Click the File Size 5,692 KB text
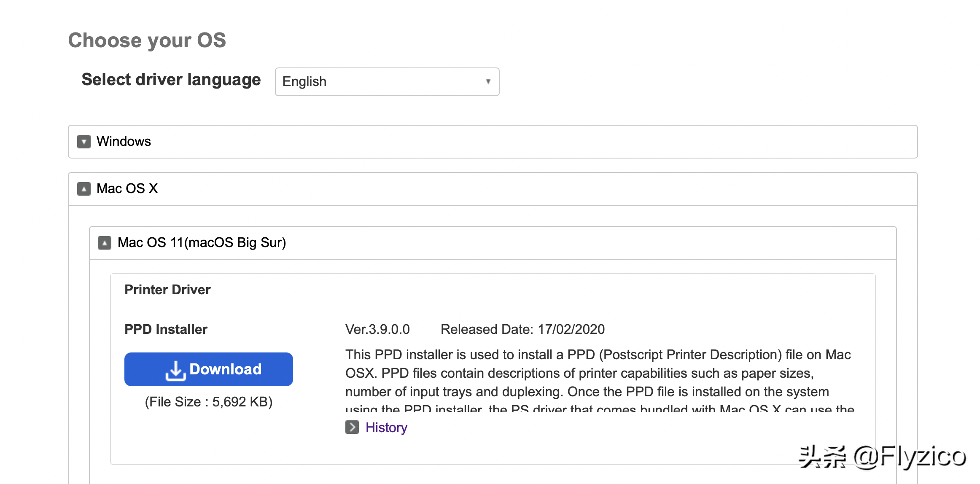 click(208, 402)
